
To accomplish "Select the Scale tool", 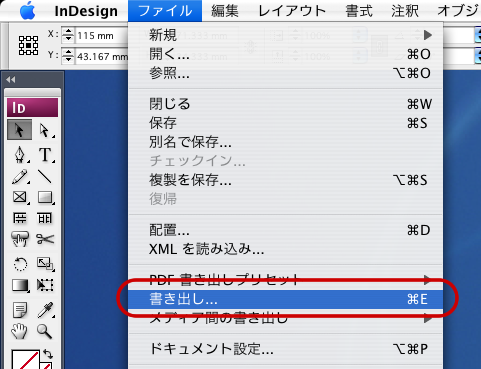I will point(45,264).
